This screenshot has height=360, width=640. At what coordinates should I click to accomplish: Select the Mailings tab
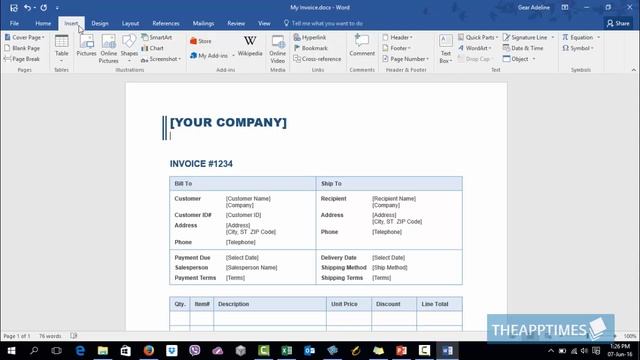pyautogui.click(x=203, y=23)
